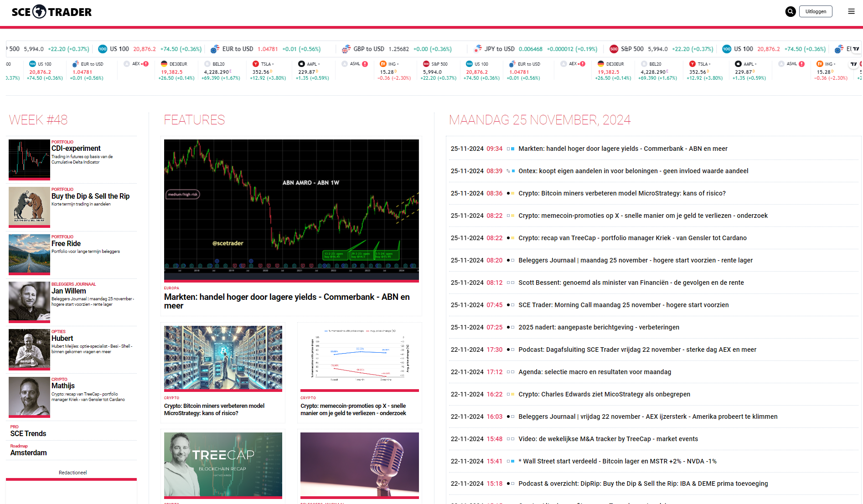Viewport: 863px width, 504px height.
Task: Open the Morning Call maandag 25 november item
Action: coord(624,305)
